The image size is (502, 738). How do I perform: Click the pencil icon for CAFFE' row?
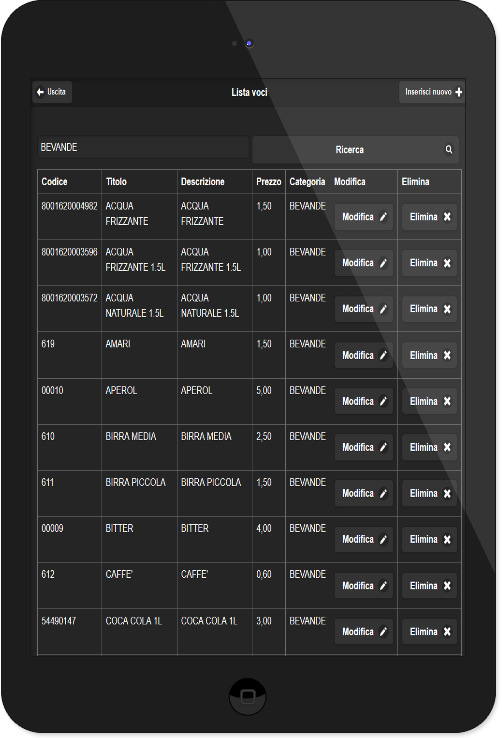click(383, 586)
